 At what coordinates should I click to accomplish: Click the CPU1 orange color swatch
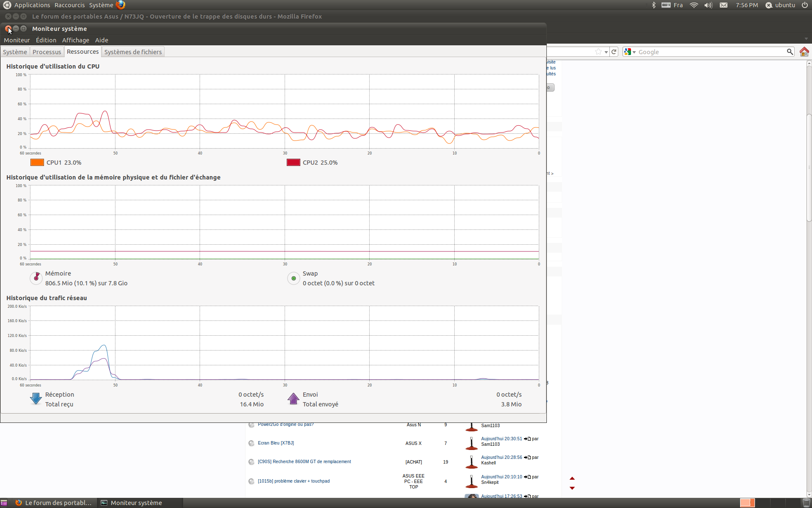point(37,163)
